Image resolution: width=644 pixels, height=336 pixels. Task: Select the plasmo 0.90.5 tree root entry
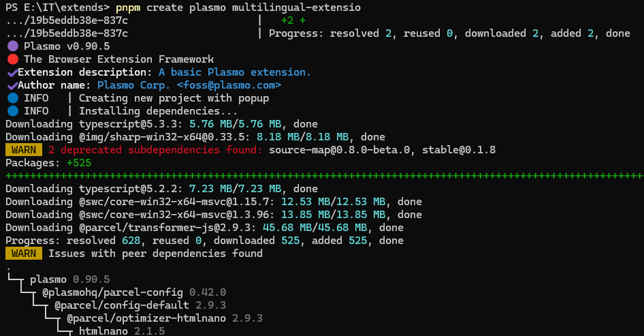click(69, 279)
